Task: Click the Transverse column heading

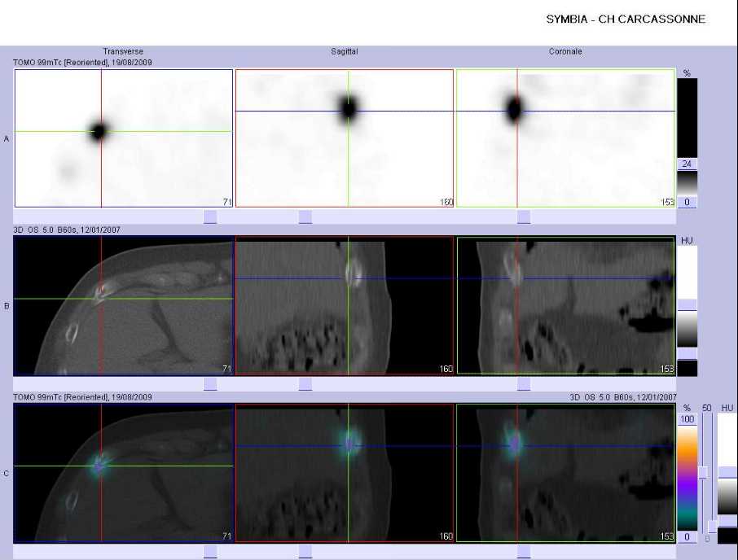Action: tap(123, 51)
